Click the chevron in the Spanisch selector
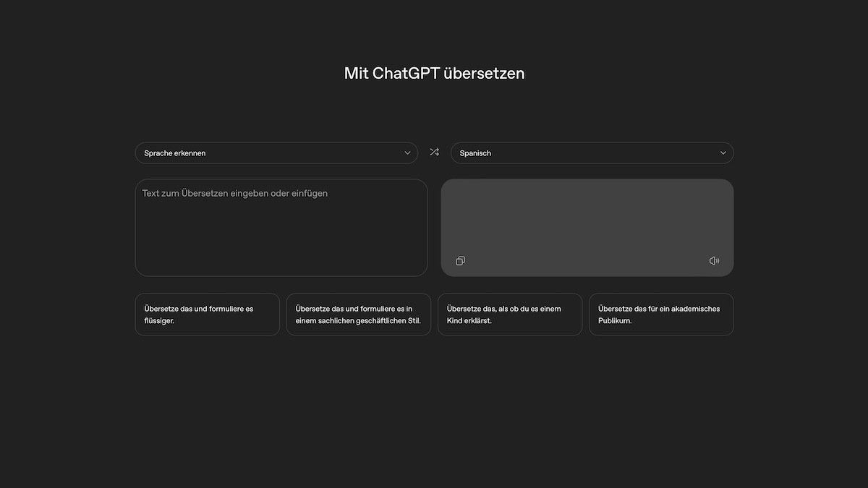 [x=723, y=153]
